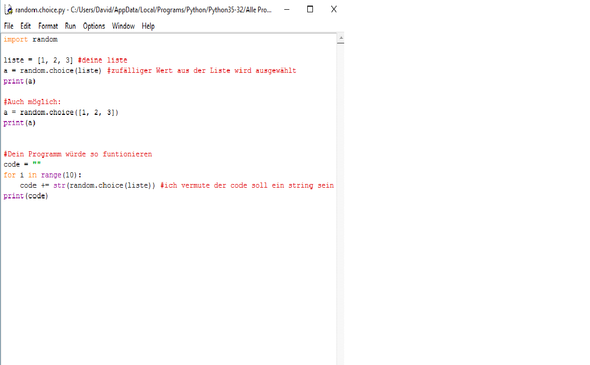Click line 'a = random.choice([1, 2, 3])'
The height and width of the screenshot is (365, 590).
(x=61, y=113)
